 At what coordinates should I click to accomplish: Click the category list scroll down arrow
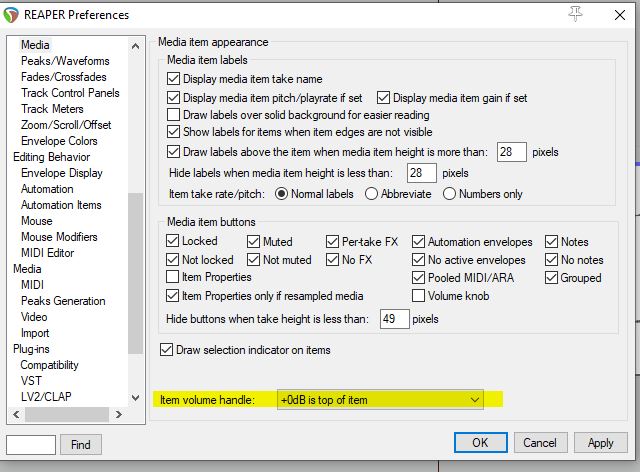[x=136, y=397]
